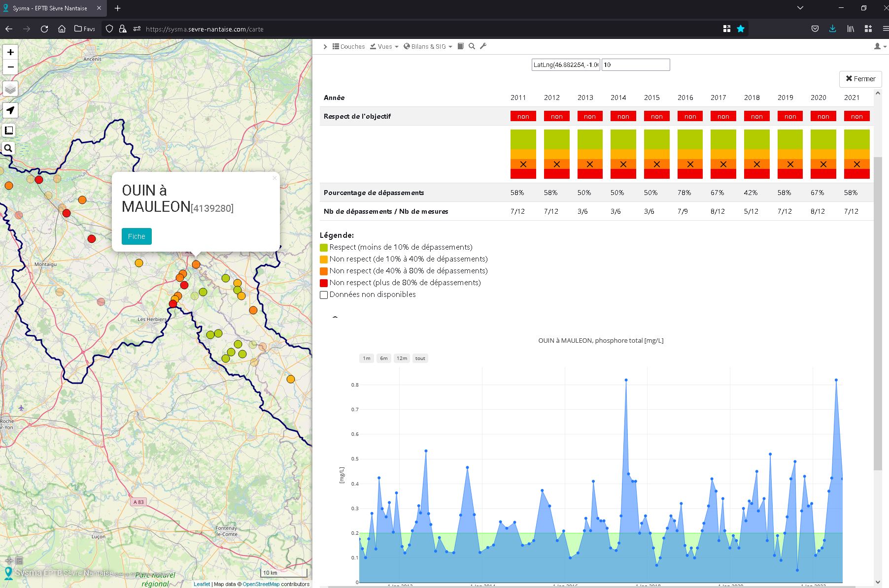Zoom out on the map
Image resolution: width=889 pixels, height=588 pixels.
point(10,67)
